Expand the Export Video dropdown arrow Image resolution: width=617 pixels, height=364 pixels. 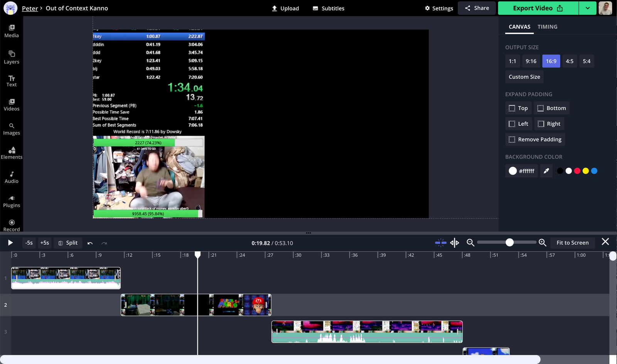tap(587, 8)
